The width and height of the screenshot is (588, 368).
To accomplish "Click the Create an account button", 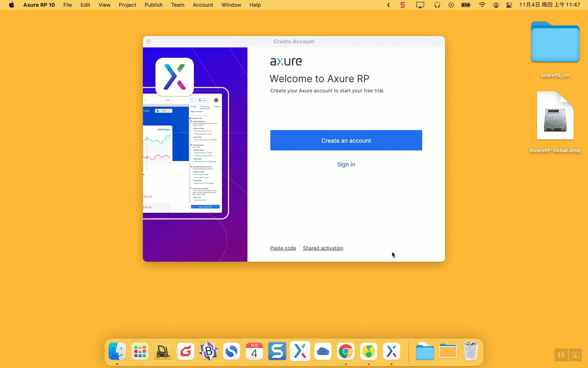I will pyautogui.click(x=346, y=140).
